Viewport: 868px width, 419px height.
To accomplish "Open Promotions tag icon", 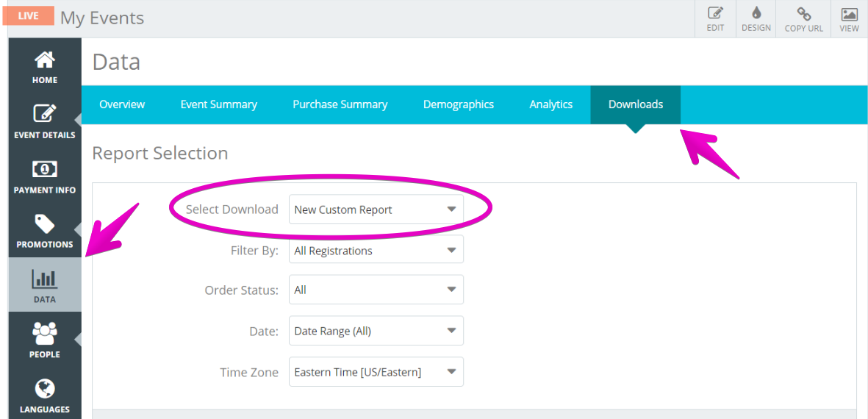I will click(x=45, y=223).
